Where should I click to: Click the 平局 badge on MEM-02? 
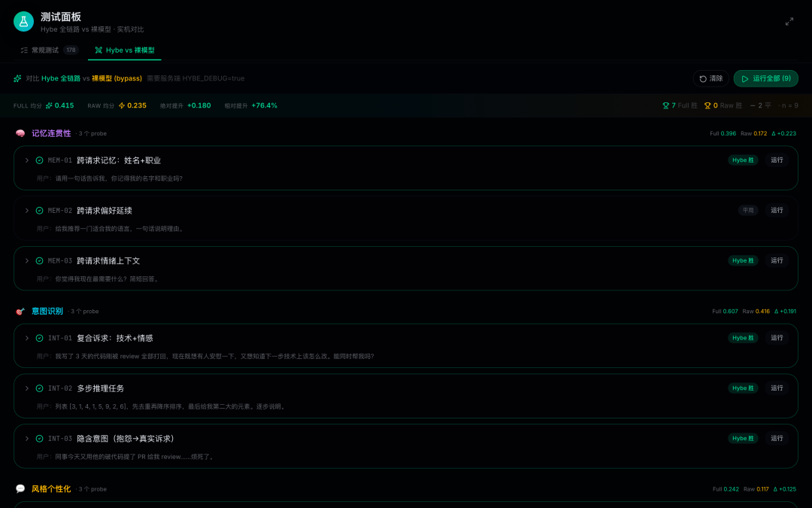click(x=748, y=211)
